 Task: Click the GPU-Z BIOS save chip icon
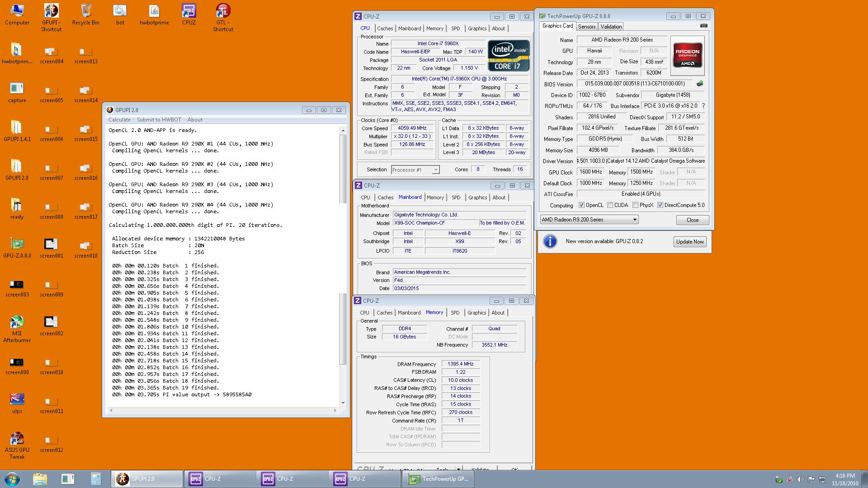[700, 84]
